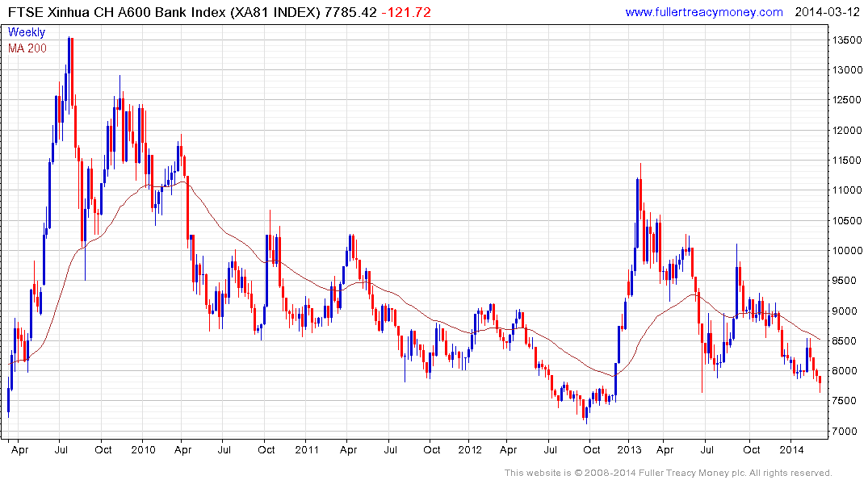Click the 13000 price axis label
Image resolution: width=868 pixels, height=484 pixels.
click(x=847, y=69)
